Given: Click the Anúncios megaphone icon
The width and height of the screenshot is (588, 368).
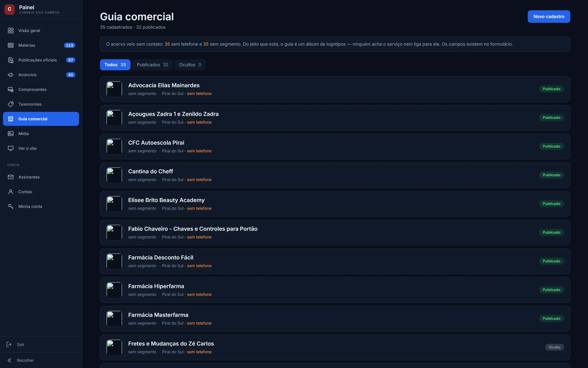Looking at the screenshot, I should point(11,75).
